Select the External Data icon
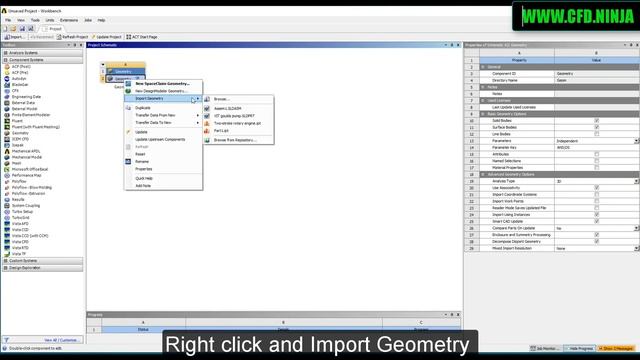This screenshot has width=640, height=360. 7,103
